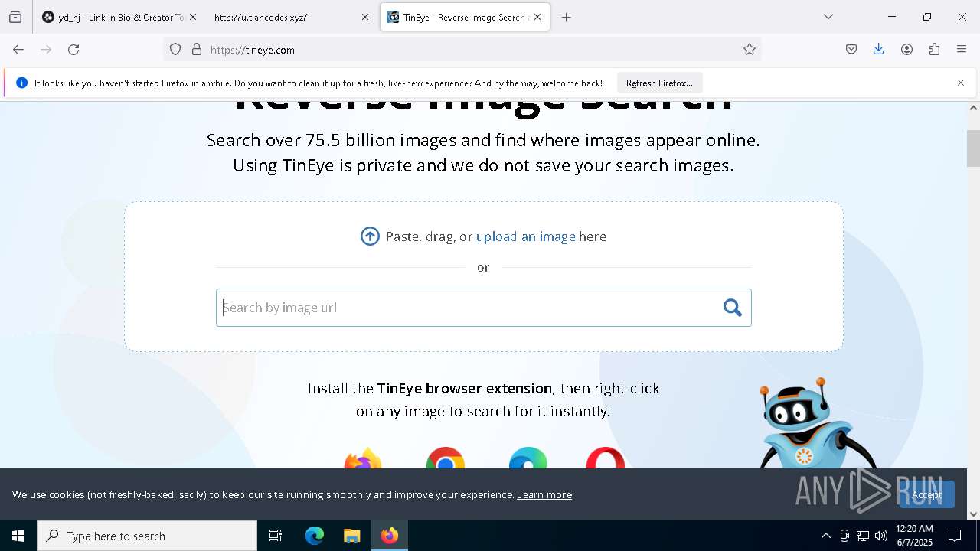The image size is (980, 551).
Task: Open the Windows Start menu
Action: pos(18,536)
